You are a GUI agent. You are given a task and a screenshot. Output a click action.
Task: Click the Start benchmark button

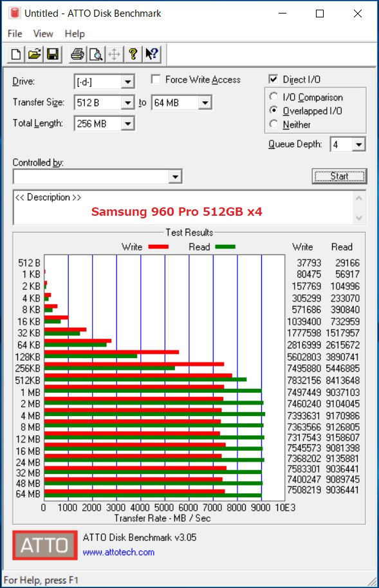339,176
